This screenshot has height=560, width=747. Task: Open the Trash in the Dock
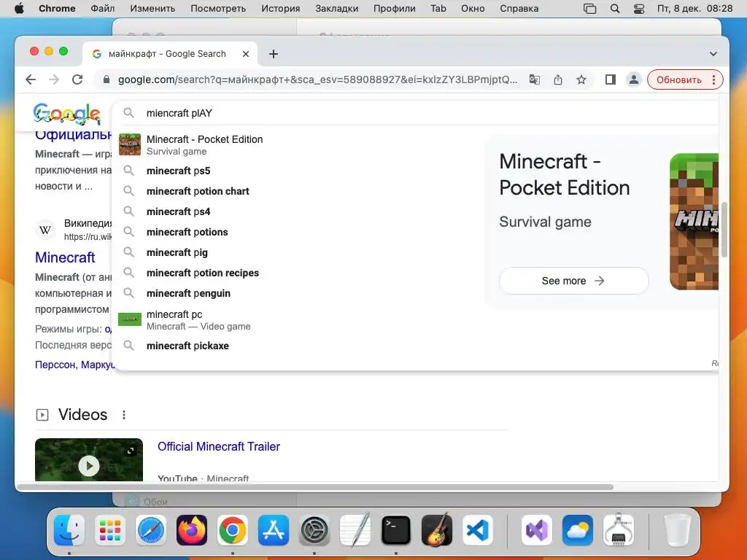click(677, 530)
